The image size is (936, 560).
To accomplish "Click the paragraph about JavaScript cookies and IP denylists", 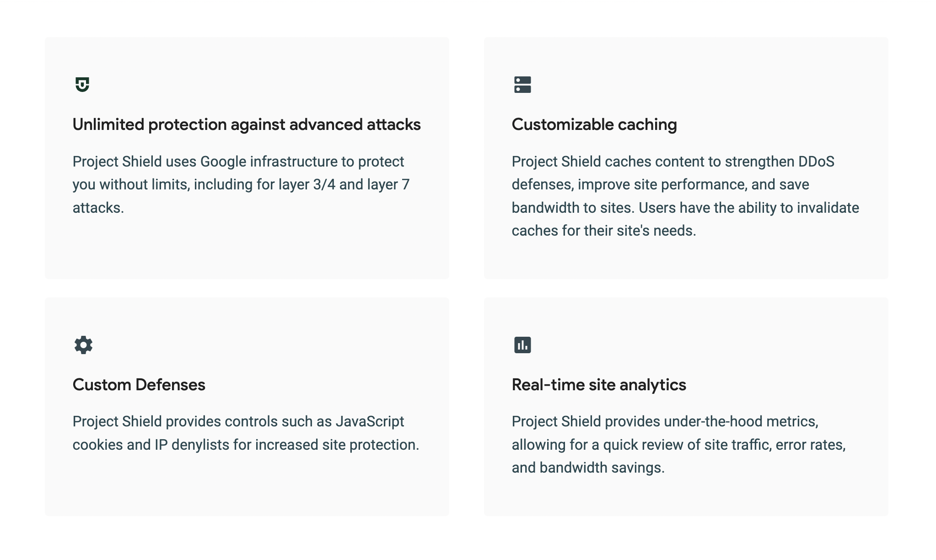I will click(246, 433).
